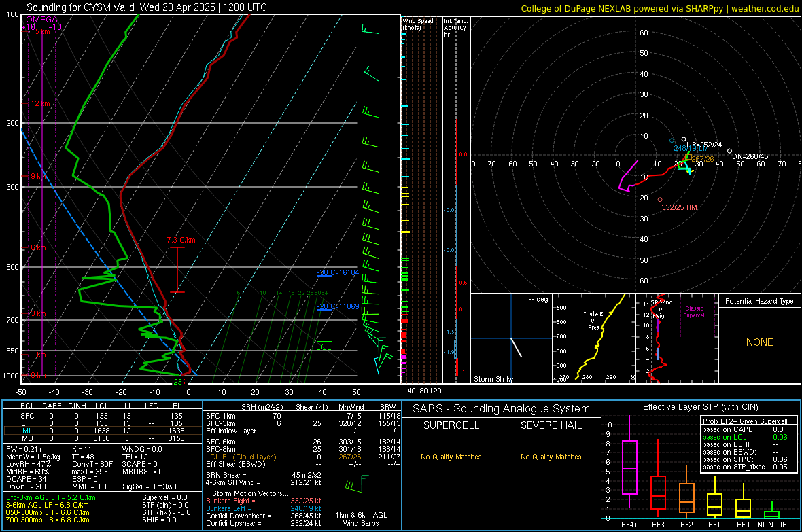Image resolution: width=802 pixels, height=532 pixels.
Task: Select the EFF parcel row
Action: 102,423
